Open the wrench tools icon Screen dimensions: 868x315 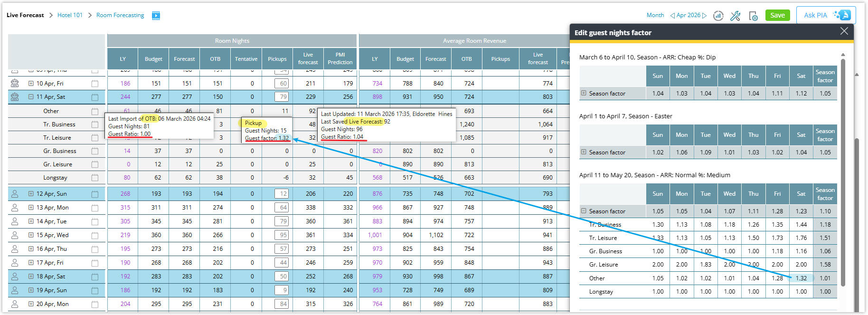coord(735,16)
